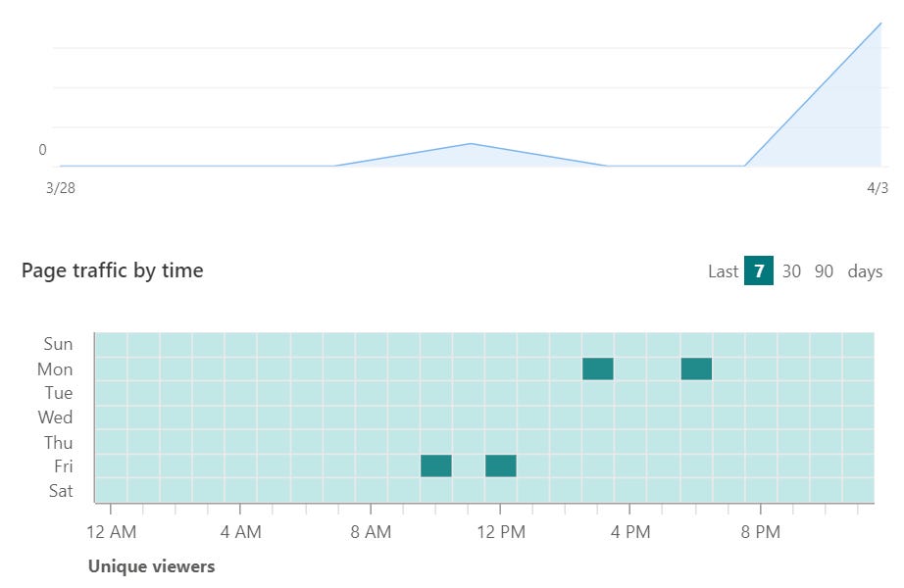The width and height of the screenshot is (904, 588).
Task: Click the Sat row label
Action: (x=60, y=490)
